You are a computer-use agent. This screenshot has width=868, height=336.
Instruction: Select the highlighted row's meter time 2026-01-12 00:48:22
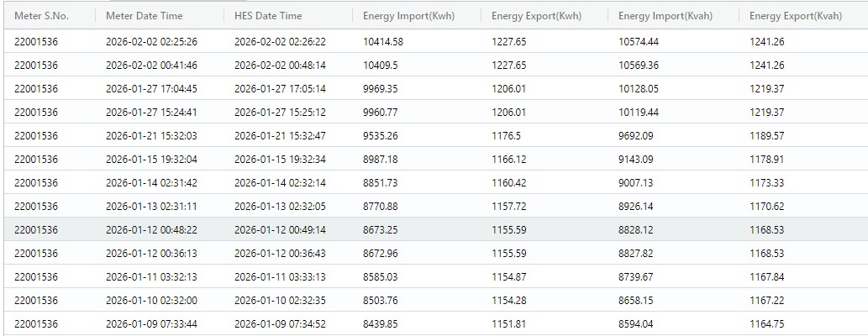(151, 230)
